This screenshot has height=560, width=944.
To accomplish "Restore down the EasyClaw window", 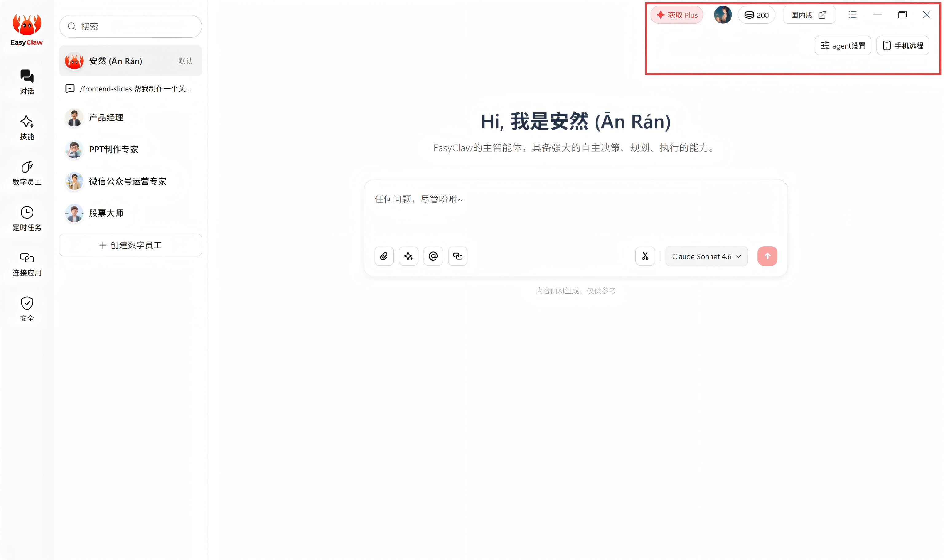I will coord(902,15).
